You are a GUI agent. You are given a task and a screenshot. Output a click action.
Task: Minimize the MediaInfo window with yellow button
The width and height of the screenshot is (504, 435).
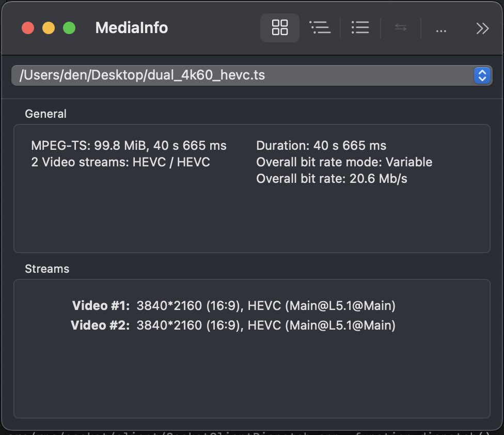49,28
